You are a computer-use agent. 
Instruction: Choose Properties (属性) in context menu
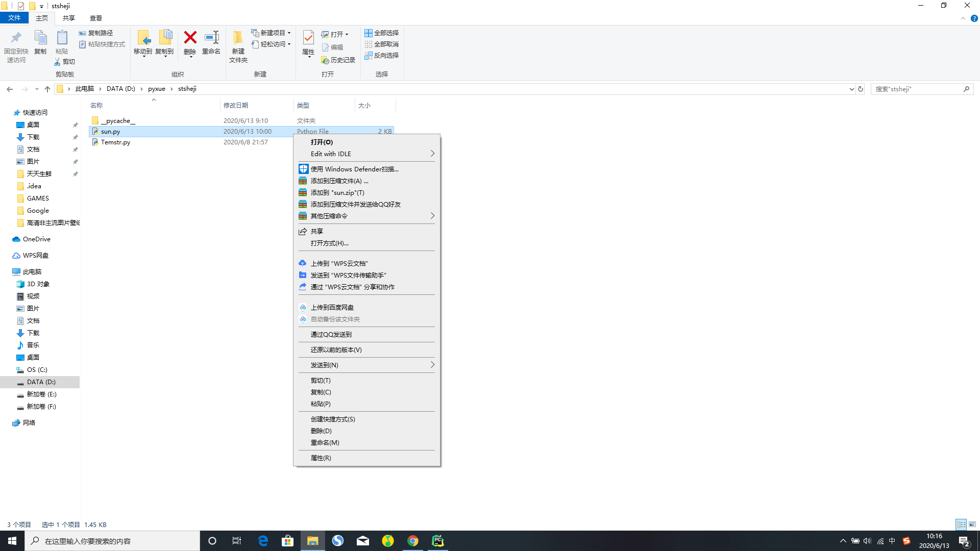point(321,458)
